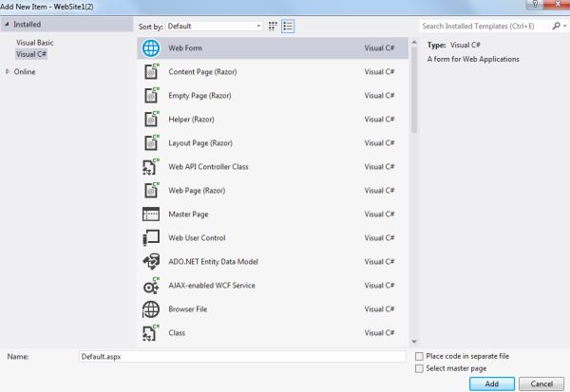This screenshot has height=392, width=570.
Task: Select the Content Page (Razor) label
Action: [x=202, y=71]
